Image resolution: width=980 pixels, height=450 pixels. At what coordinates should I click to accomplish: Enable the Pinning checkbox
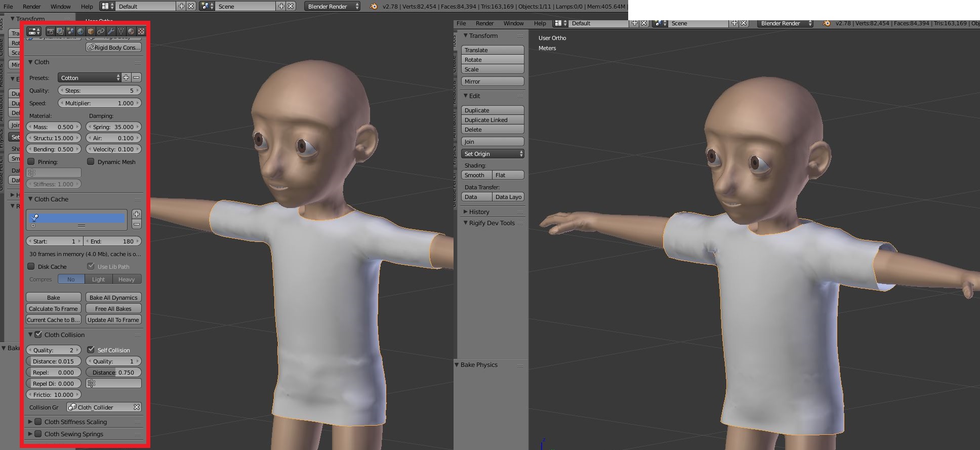[x=31, y=161]
